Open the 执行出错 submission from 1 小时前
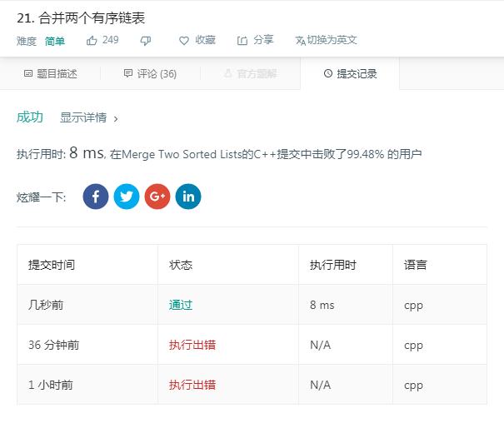504x438 pixels. 192,385
